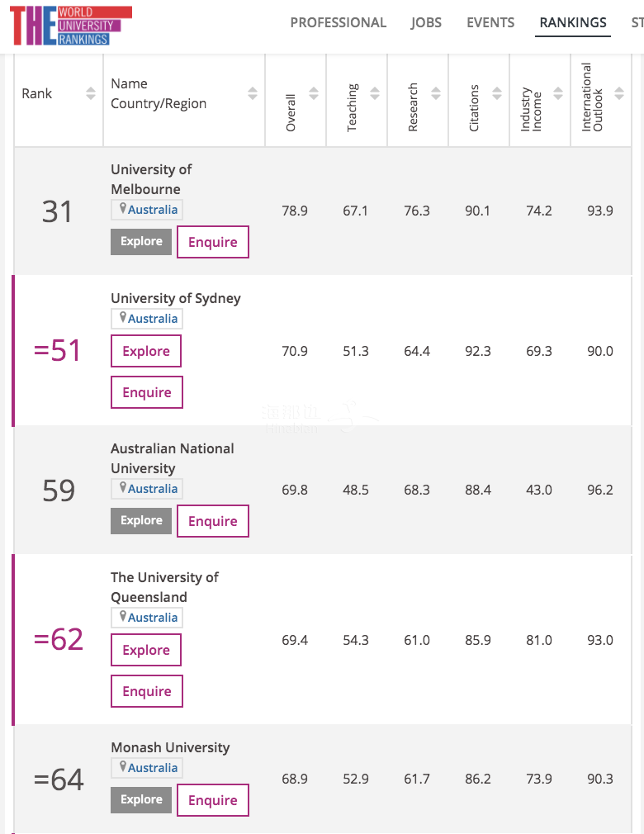The height and width of the screenshot is (834, 644).
Task: Go to the Jobs menu item
Action: click(x=426, y=22)
